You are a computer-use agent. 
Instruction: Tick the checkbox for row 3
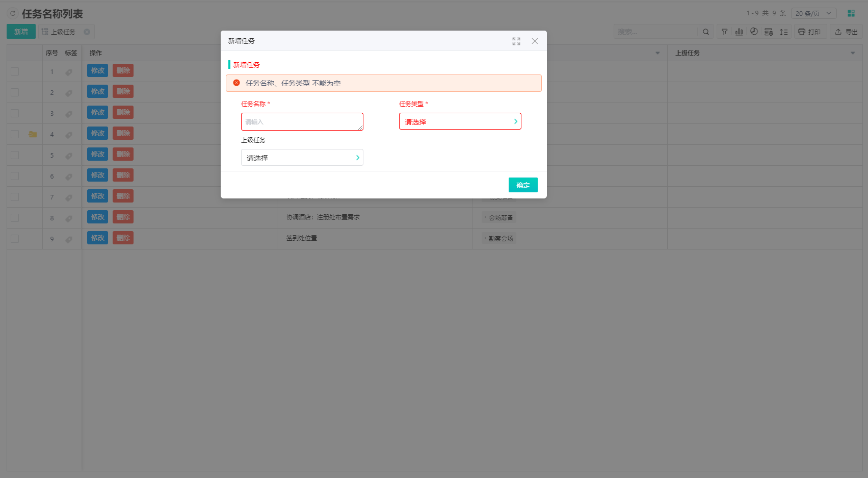point(15,113)
